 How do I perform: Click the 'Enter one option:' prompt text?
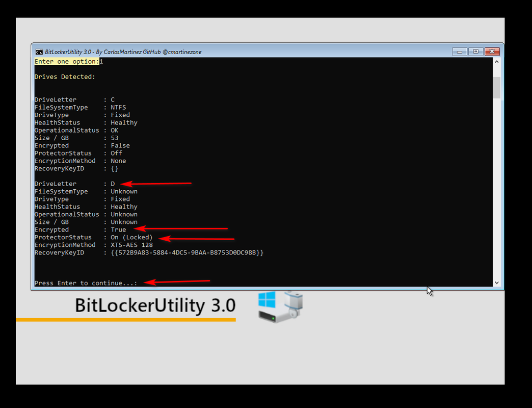point(66,61)
